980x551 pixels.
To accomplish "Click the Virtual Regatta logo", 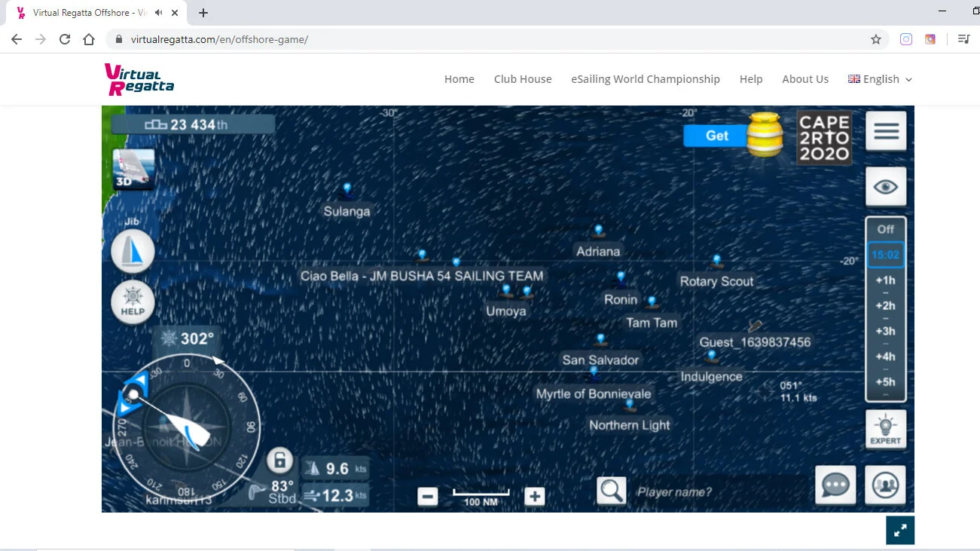I will pos(139,79).
